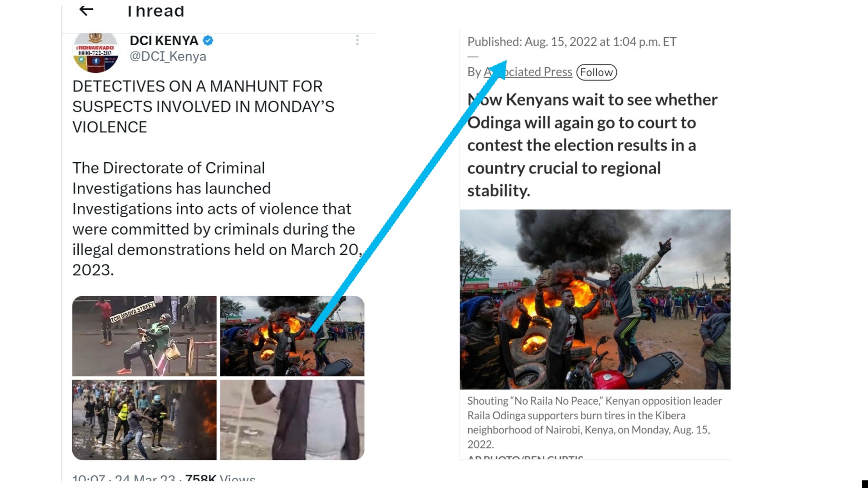The image size is (868, 488).
Task: Open the @DCI_Kenya handle link
Action: pos(168,56)
